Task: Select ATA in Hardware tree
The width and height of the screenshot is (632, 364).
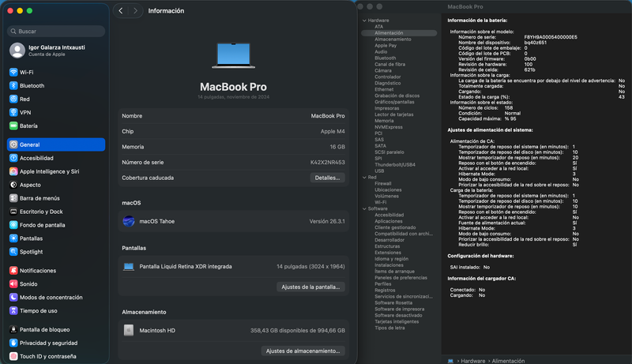Action: pos(379,27)
